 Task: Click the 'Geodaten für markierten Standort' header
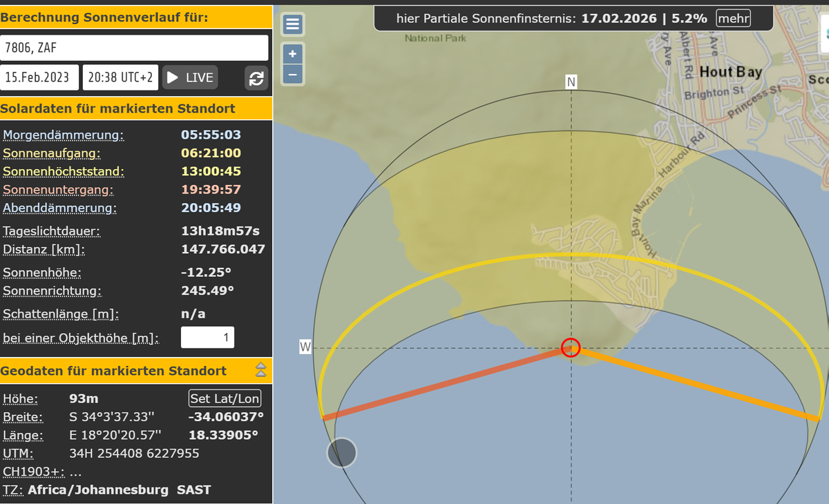[x=113, y=371]
